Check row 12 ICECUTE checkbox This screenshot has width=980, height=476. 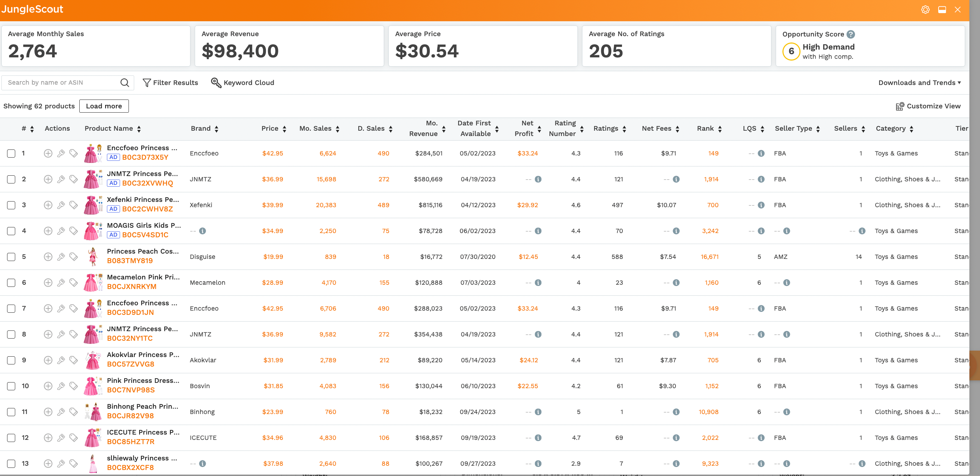click(11, 438)
